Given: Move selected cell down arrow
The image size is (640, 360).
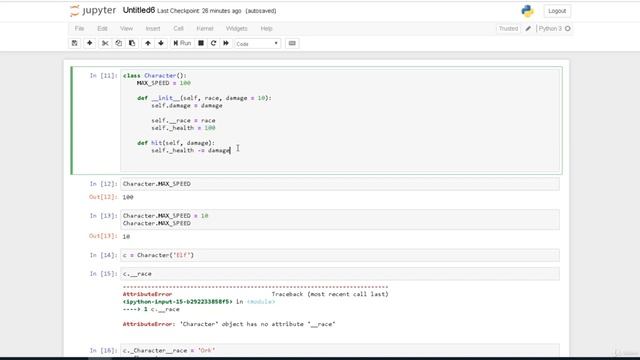Looking at the screenshot, I should tap(161, 43).
